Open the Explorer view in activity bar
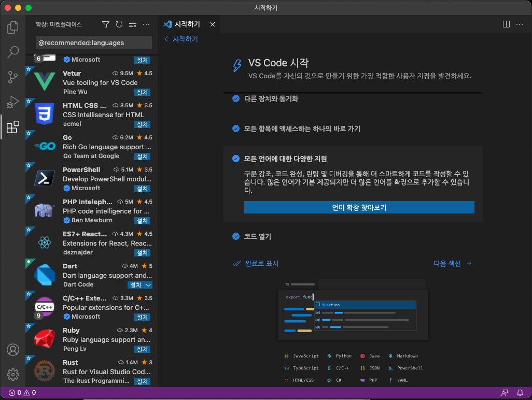532x400 pixels. pyautogui.click(x=13, y=27)
